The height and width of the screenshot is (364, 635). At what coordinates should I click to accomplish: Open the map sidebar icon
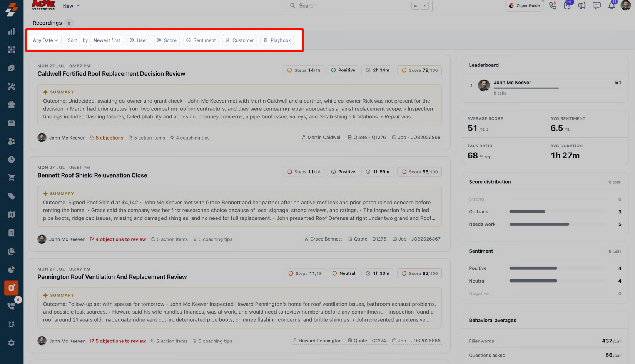pos(12,214)
